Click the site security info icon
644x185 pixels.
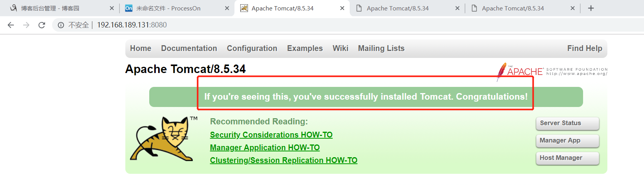pos(61,25)
